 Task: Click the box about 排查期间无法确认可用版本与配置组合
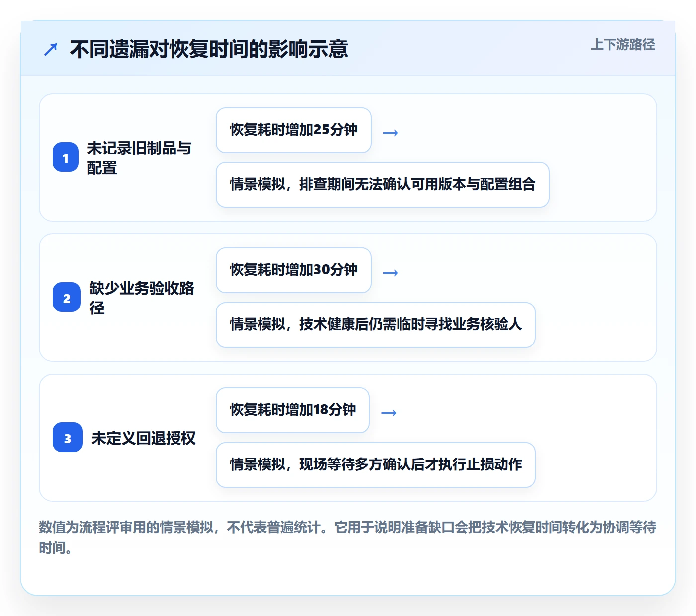point(383,185)
